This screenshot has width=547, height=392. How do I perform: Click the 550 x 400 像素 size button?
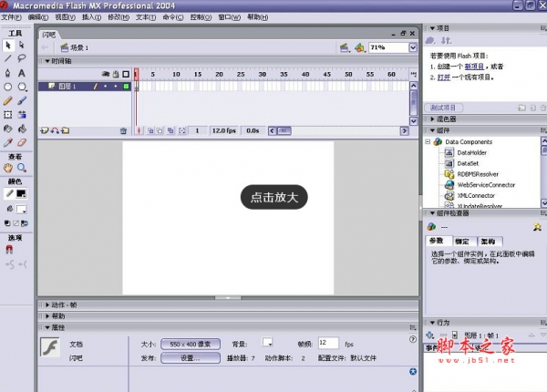[191, 344]
